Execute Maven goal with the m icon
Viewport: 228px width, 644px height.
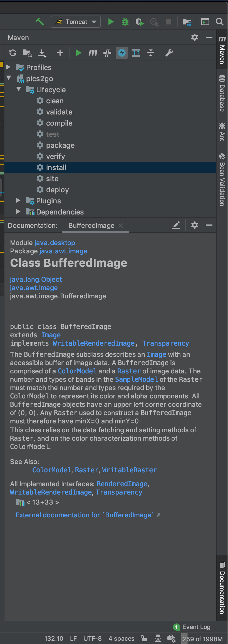(x=93, y=53)
